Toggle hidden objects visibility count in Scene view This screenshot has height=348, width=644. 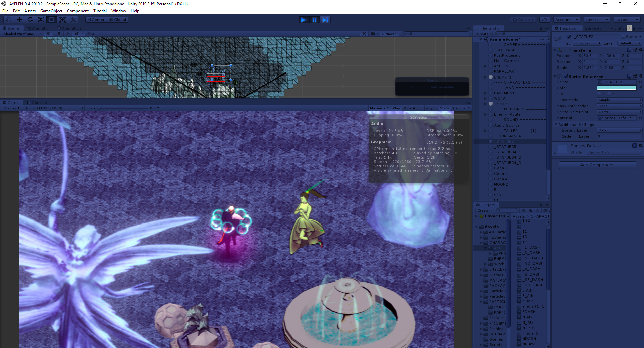[91, 34]
